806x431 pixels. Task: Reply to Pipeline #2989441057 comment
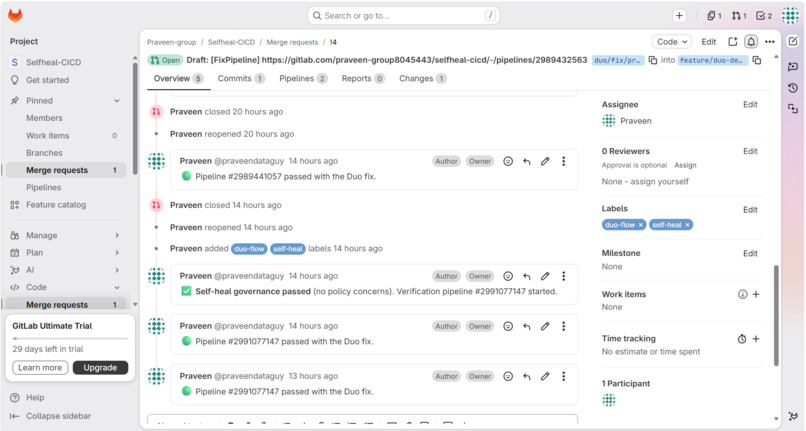tap(527, 161)
